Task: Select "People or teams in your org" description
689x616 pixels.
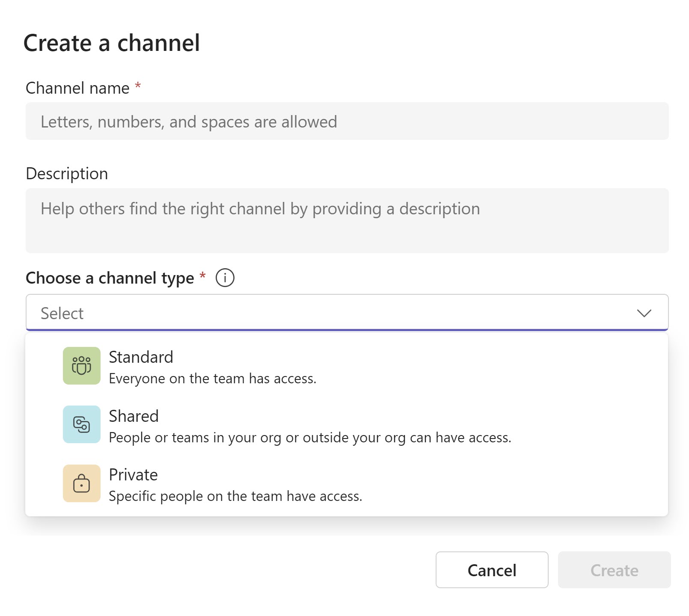Action: click(310, 438)
